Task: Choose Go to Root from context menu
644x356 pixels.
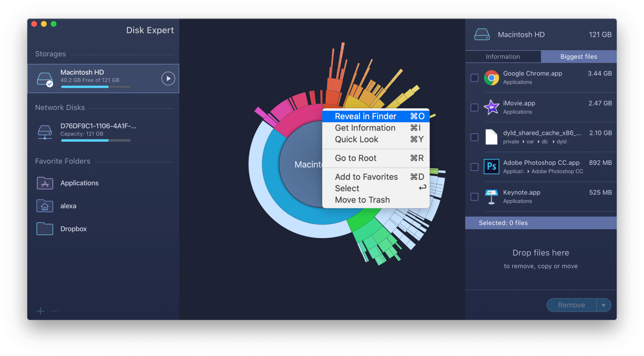Action: pos(376,158)
